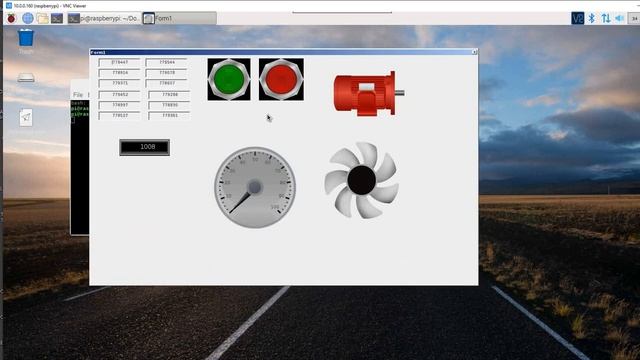Select the document icon on the desktop

click(x=26, y=118)
